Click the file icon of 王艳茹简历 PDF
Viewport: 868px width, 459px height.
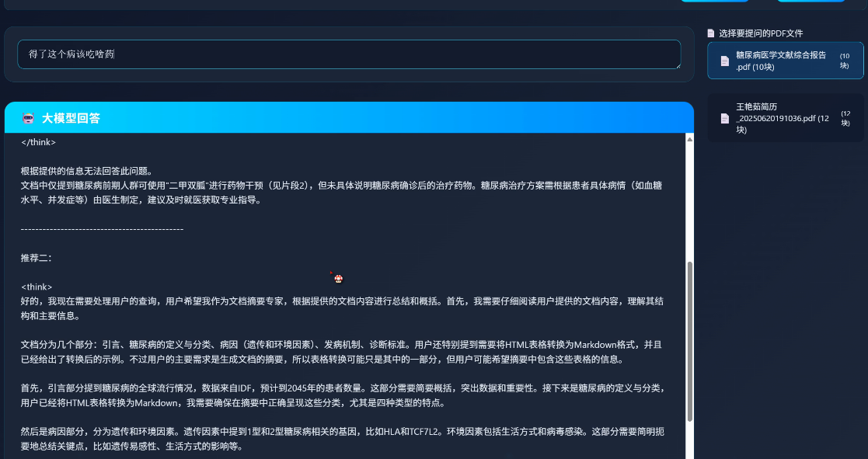(724, 118)
